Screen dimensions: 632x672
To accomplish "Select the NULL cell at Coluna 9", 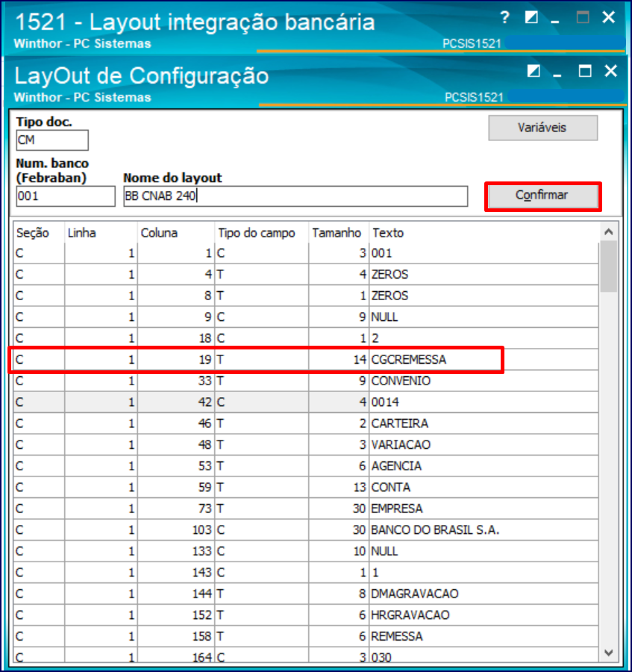I will 484,317.
